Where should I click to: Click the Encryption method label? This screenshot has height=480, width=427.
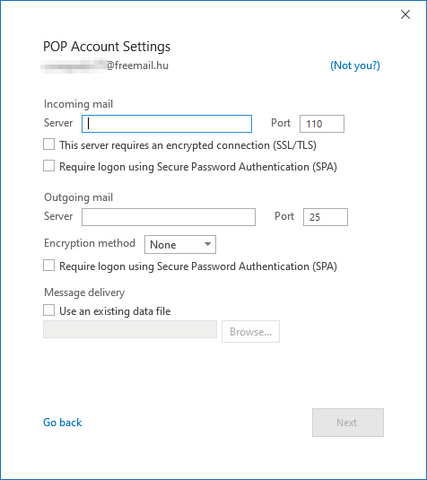point(90,243)
